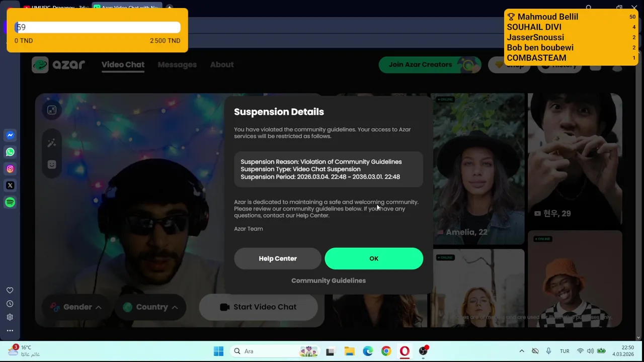The image size is (644, 362).
Task: Open the Wi-Fi network tray icon
Action: click(580, 351)
